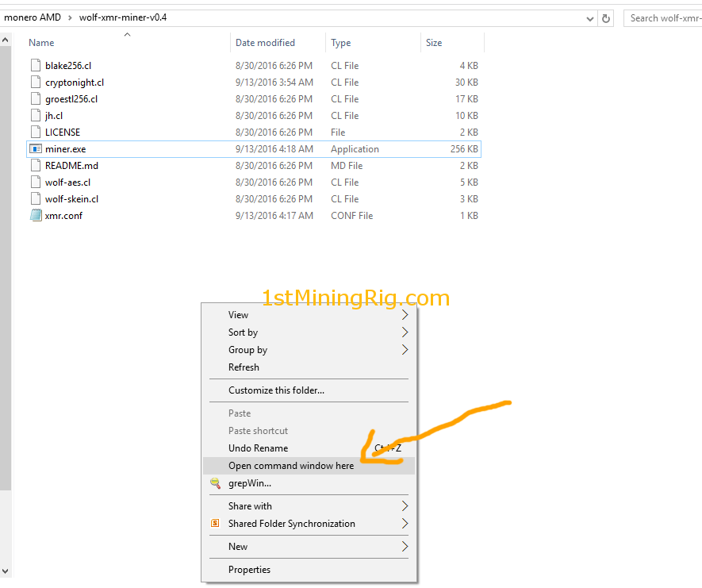Select the xmr.conf file name
This screenshot has height=588, width=702.
63,216
